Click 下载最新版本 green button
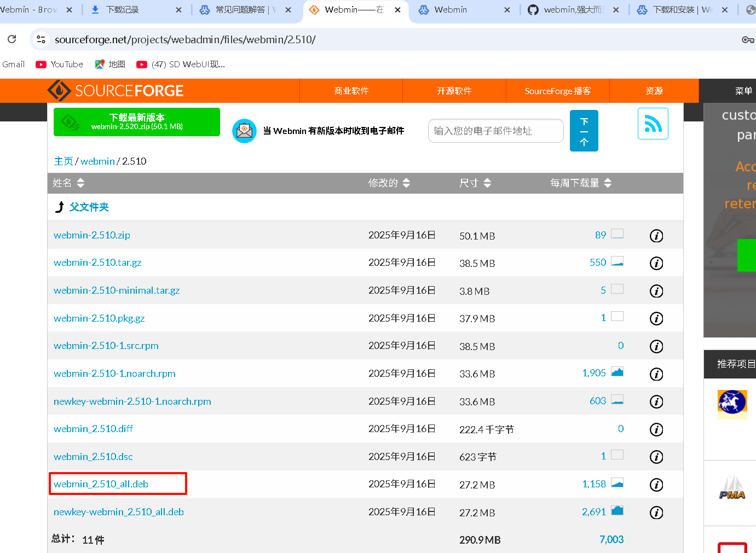This screenshot has height=553, width=756. tap(137, 122)
